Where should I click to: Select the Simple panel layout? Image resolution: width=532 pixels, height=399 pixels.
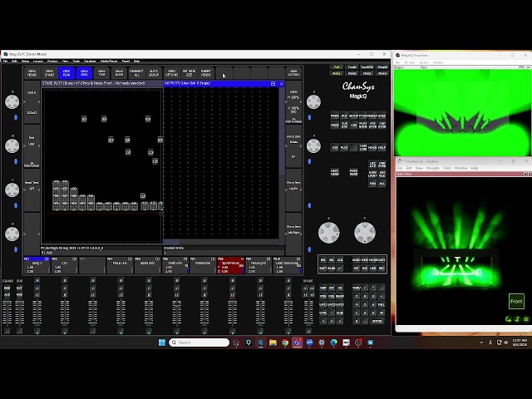382,66
